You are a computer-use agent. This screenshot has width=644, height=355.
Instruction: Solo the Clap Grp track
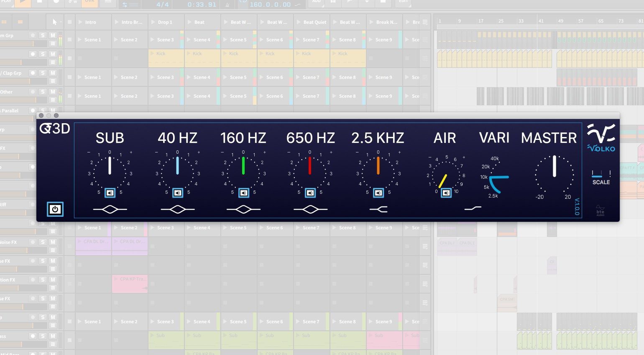coord(43,73)
